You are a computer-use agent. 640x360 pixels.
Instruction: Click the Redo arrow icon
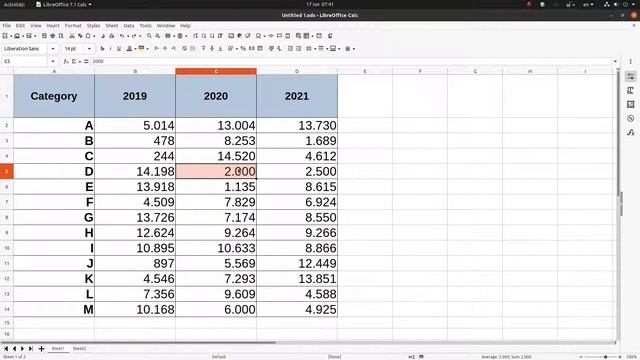[x=133, y=36]
